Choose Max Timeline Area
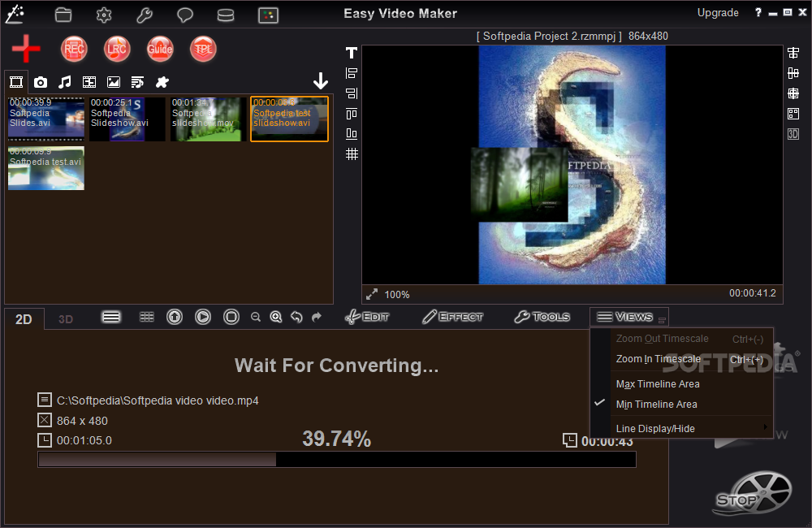This screenshot has width=812, height=528. [689, 384]
